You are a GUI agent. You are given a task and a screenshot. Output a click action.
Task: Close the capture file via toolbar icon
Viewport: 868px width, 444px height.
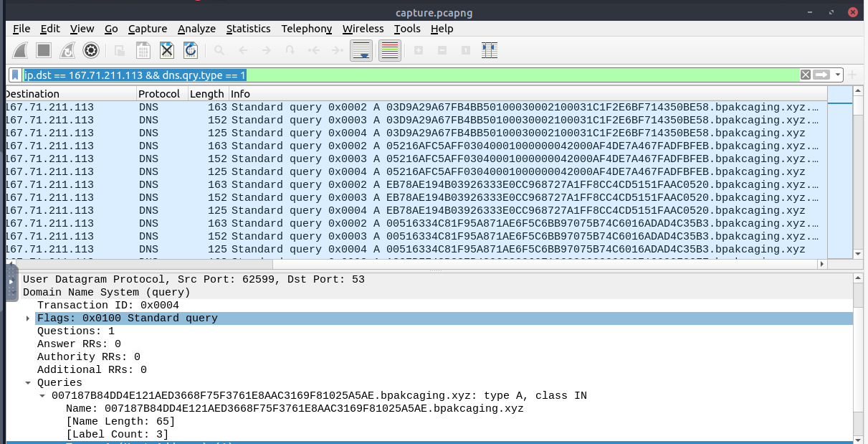[166, 50]
